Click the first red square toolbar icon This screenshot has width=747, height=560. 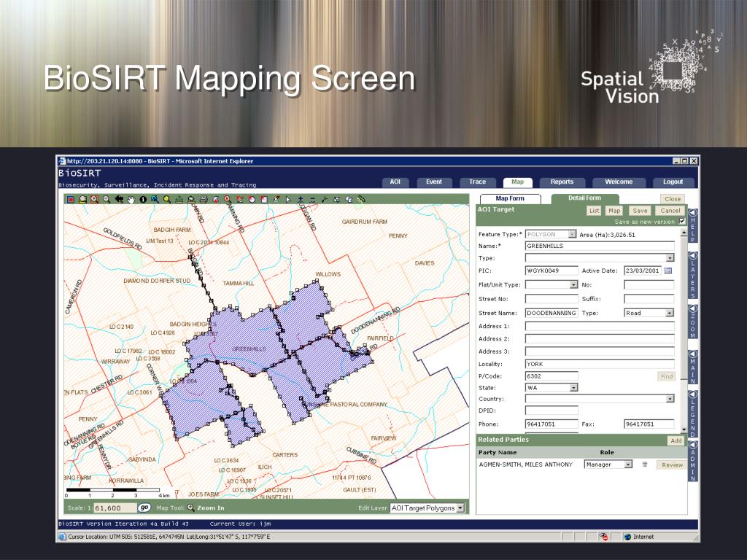[71, 200]
